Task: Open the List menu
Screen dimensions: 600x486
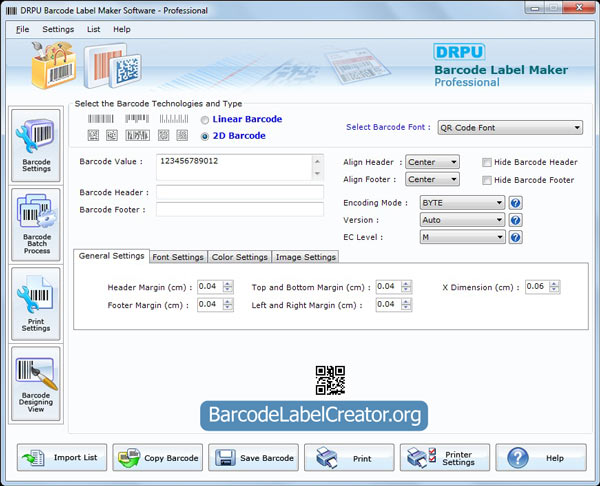Action: coord(93,29)
